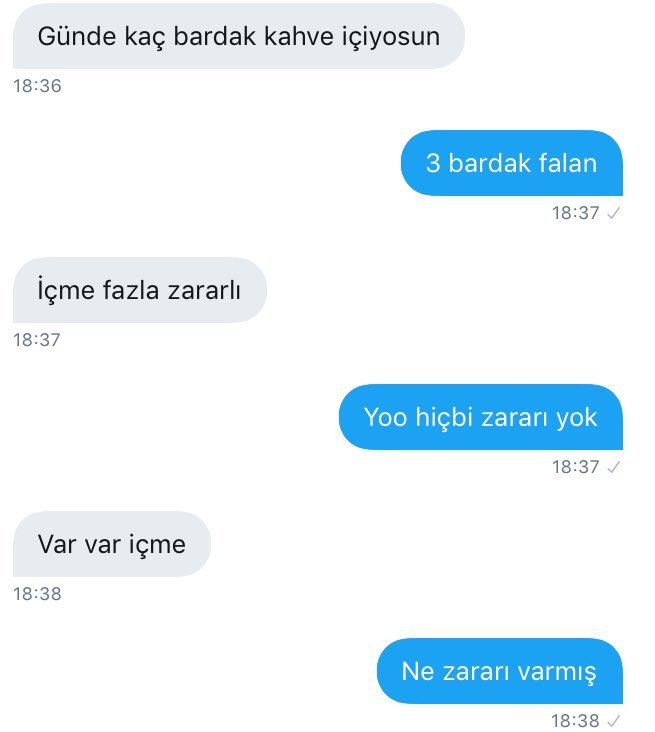Click the delivered checkmark beside 3 bardak falan

pyautogui.click(x=613, y=213)
